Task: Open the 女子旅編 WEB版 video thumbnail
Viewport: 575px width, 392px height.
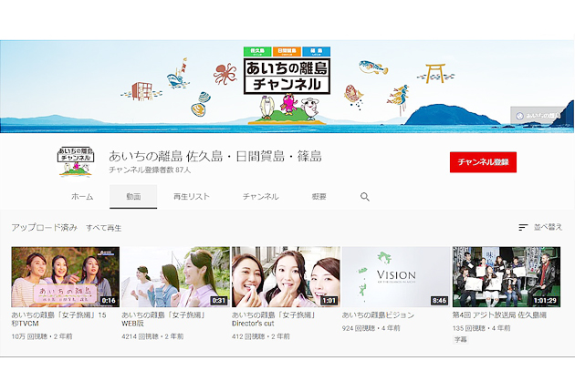Action: [175, 277]
